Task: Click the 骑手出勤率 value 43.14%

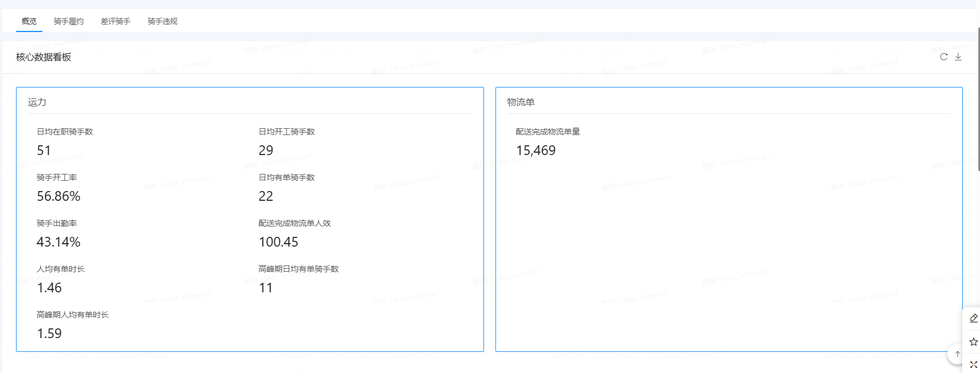Action: [x=58, y=242]
